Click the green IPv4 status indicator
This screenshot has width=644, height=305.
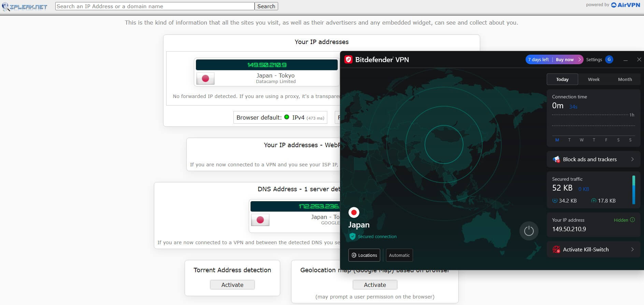click(287, 117)
